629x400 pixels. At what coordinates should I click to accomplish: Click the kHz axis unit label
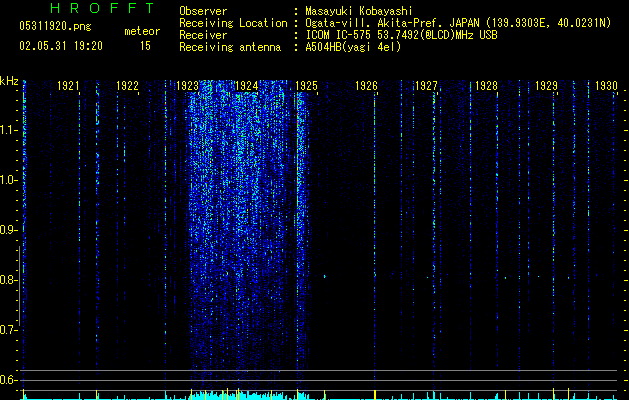tap(9, 81)
